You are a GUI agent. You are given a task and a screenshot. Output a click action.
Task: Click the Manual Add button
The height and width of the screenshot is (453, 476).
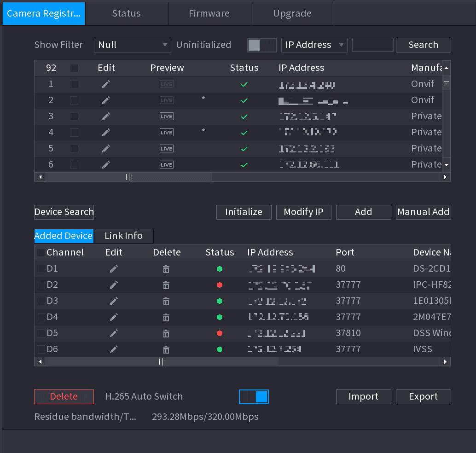pyautogui.click(x=423, y=212)
